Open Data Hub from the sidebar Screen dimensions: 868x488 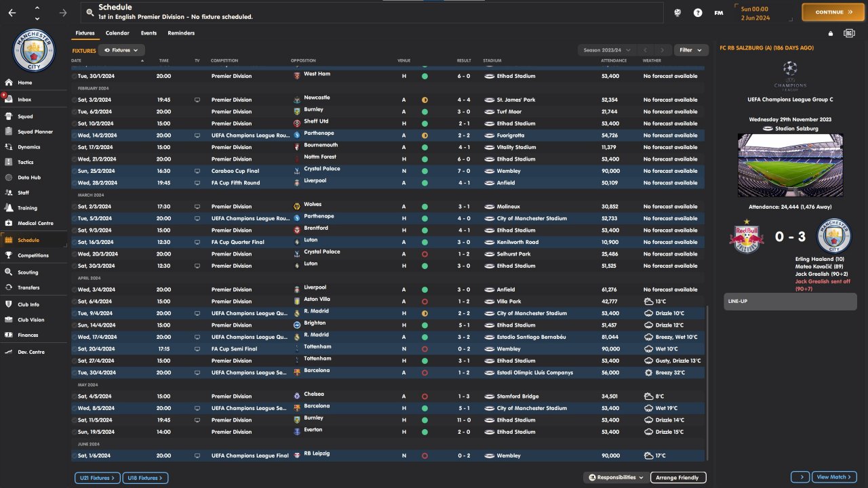coord(34,178)
